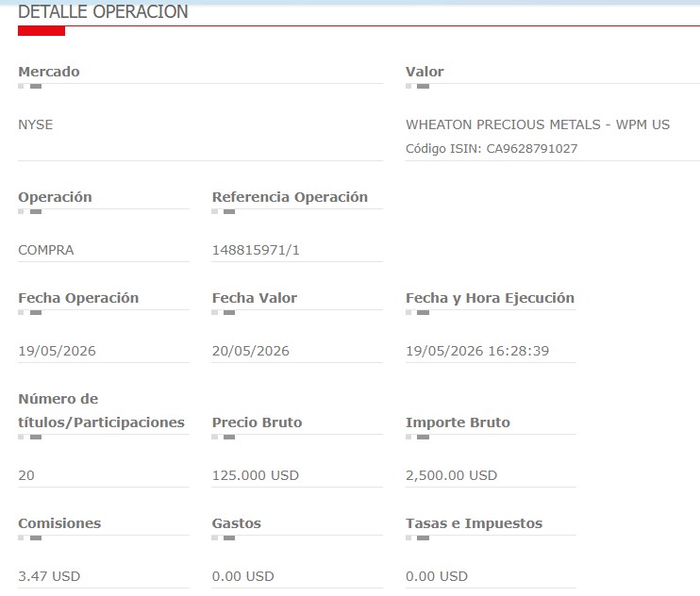This screenshot has width=700, height=596.
Task: Click the 'Comisiones' label
Action: pos(59,522)
